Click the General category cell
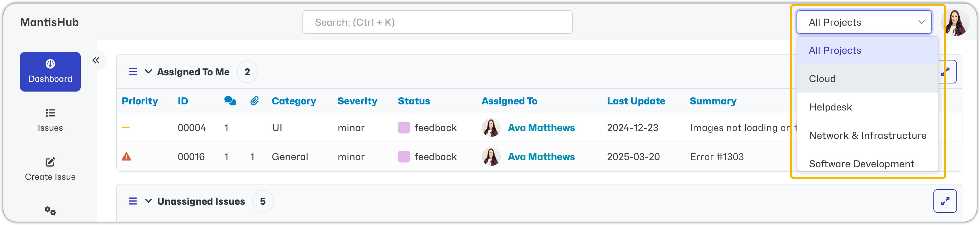Screen dimensions: 980x225 coord(290,157)
